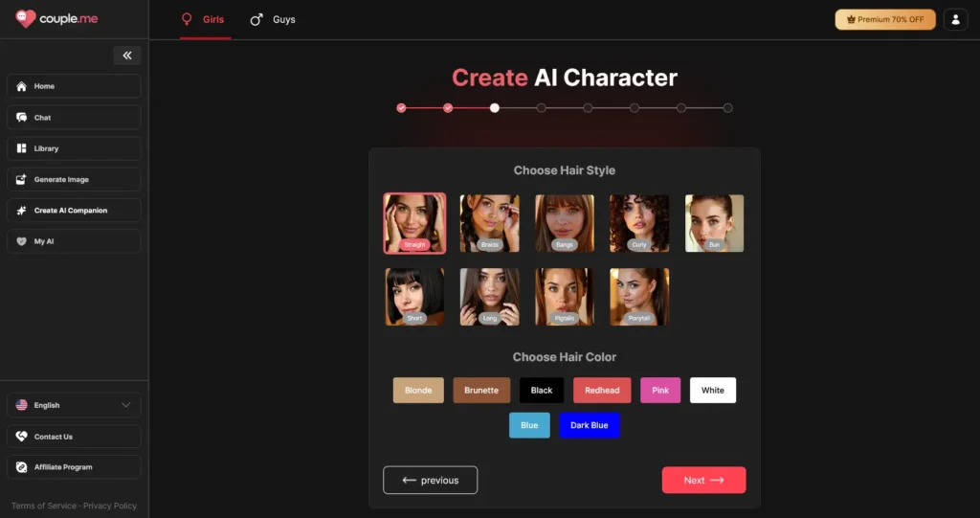
Task: Click the current third progress step dot
Action: (495, 108)
